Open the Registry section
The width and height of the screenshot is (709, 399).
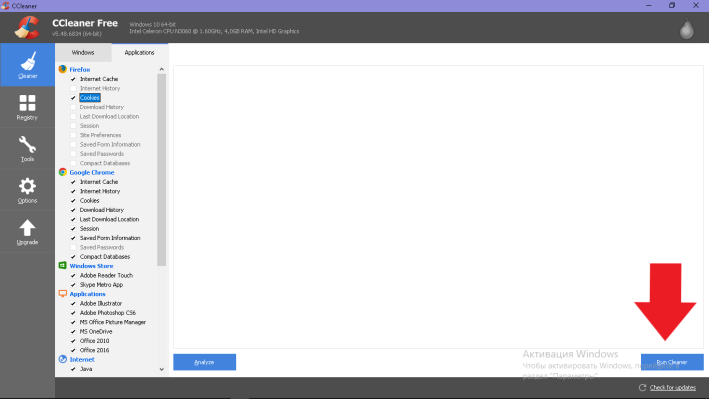28,107
